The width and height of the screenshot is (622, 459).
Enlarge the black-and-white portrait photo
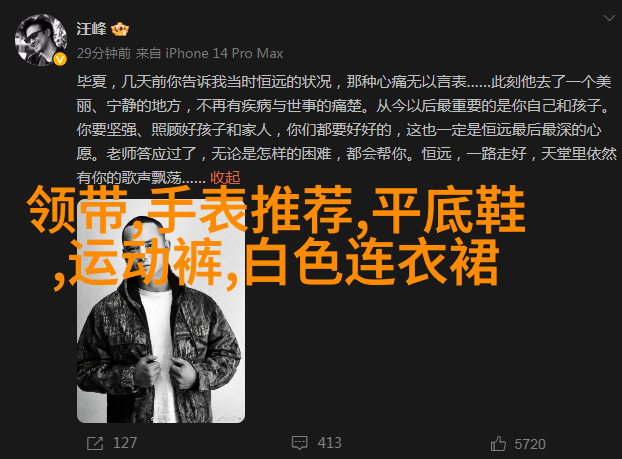pyautogui.click(x=161, y=311)
